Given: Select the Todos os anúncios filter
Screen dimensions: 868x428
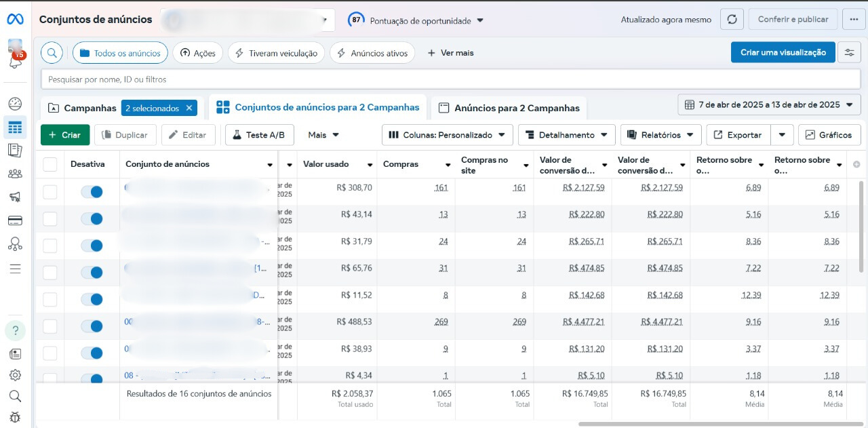Looking at the screenshot, I should tap(120, 53).
